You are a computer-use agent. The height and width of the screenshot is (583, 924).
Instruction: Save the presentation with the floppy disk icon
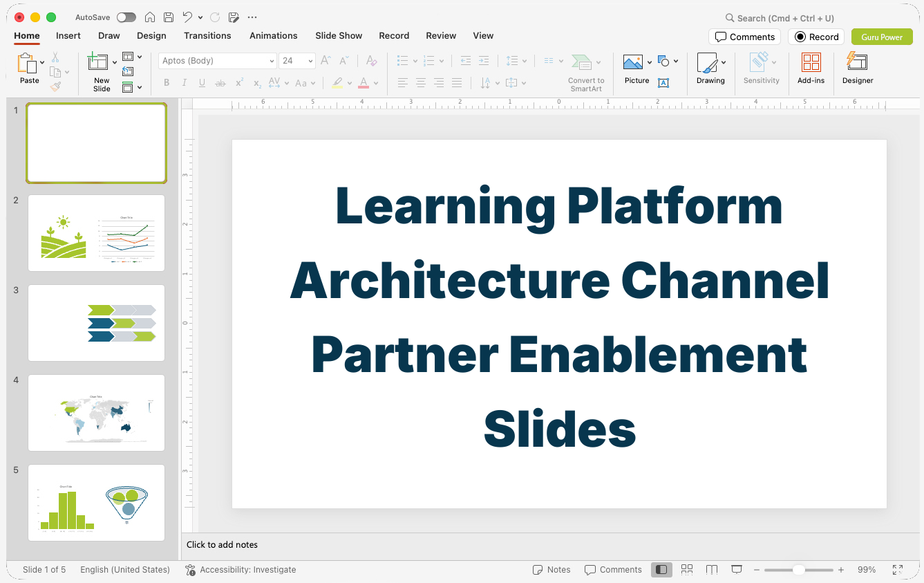click(x=169, y=17)
